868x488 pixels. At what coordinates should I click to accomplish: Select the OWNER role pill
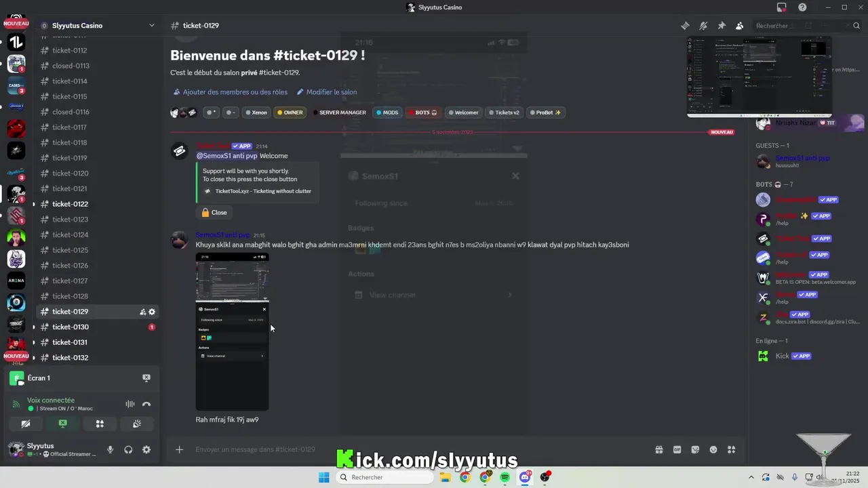[x=290, y=113]
